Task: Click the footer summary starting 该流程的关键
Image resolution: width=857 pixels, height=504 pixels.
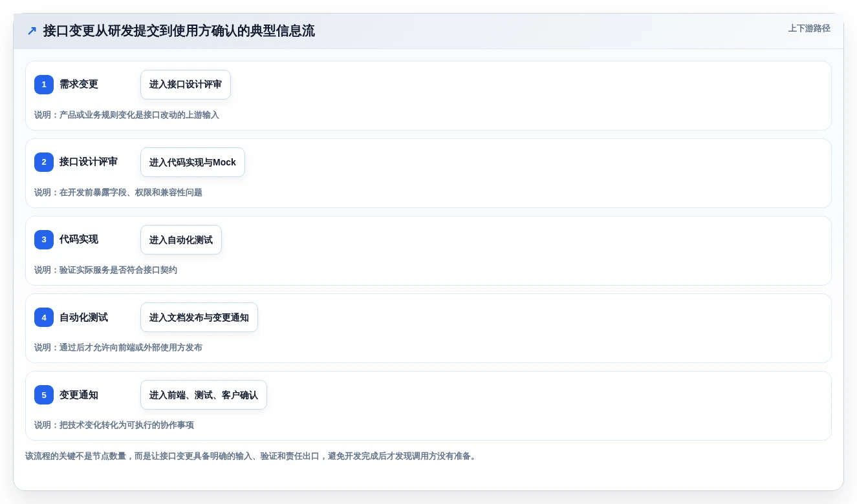Action: (252, 456)
